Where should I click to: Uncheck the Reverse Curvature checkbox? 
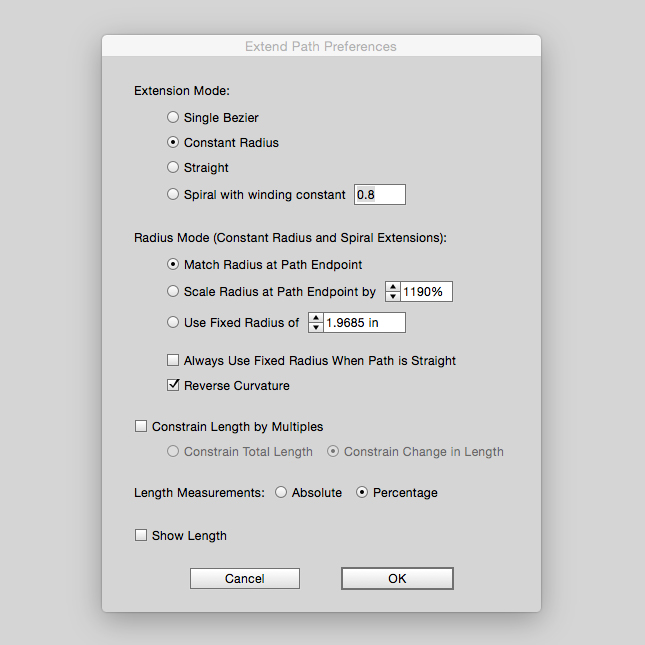coord(173,385)
